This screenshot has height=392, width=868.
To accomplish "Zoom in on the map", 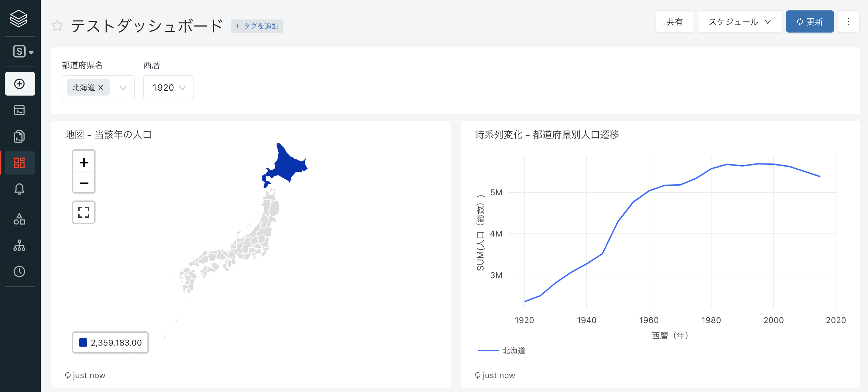I will (x=84, y=162).
